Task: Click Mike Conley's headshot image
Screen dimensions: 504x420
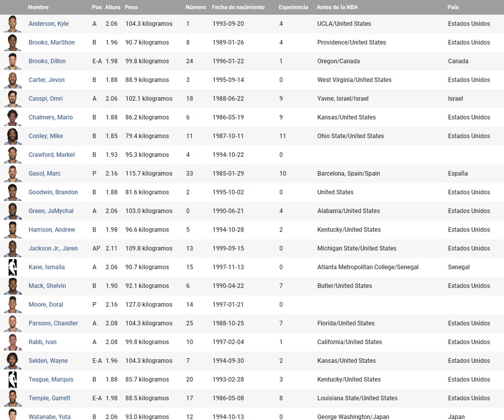Action: pos(13,136)
